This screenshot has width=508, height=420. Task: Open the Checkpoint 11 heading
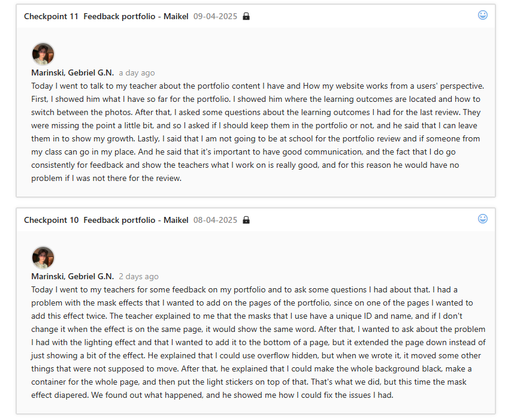pyautogui.click(x=51, y=16)
